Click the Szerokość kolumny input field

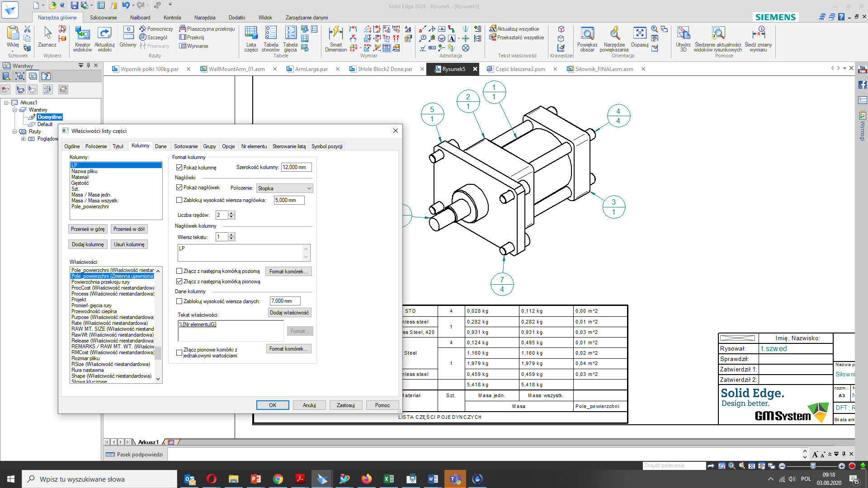pyautogui.click(x=296, y=167)
